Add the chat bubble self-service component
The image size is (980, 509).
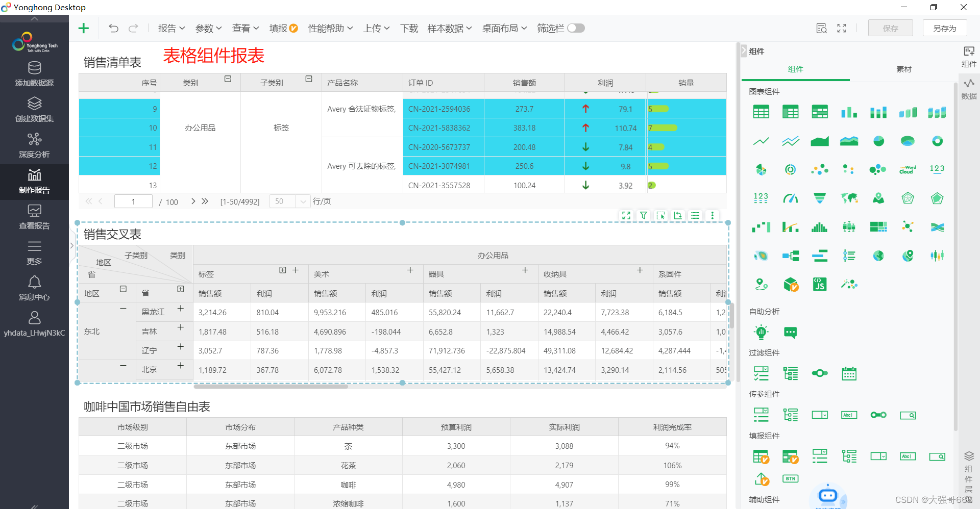790,333
